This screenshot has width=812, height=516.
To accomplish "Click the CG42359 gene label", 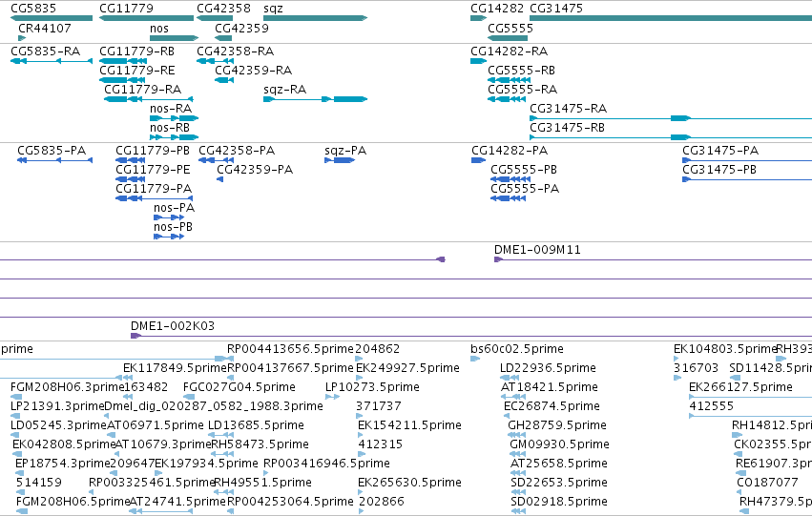I will (241, 29).
